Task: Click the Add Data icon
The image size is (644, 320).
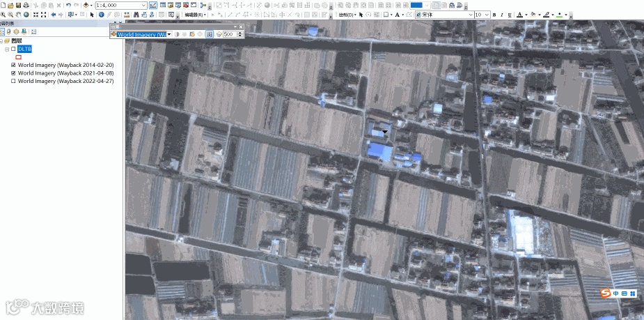Action: pyautogui.click(x=86, y=6)
